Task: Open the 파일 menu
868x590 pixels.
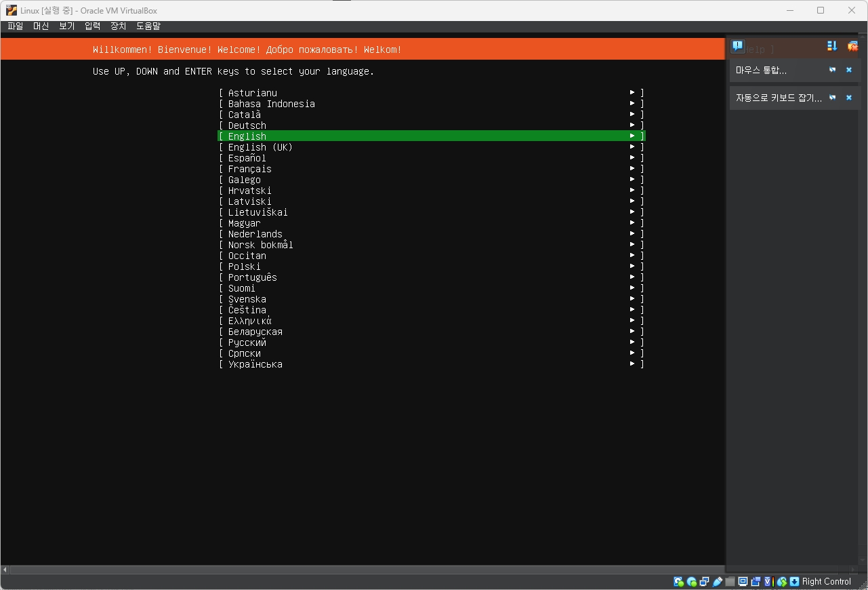Action: click(x=15, y=26)
